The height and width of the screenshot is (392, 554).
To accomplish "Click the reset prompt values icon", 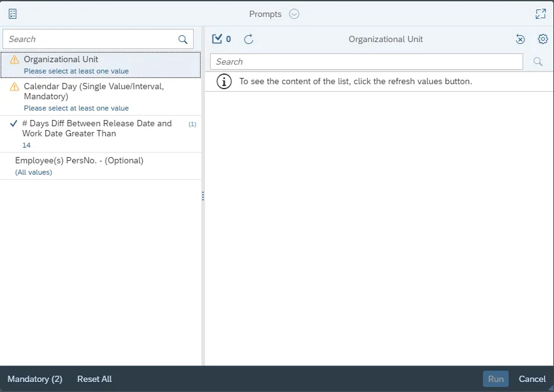I will coord(520,39).
